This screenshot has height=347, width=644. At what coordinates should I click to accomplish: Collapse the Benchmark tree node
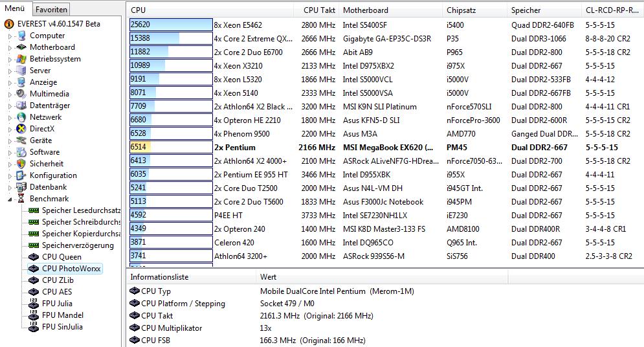(10, 199)
